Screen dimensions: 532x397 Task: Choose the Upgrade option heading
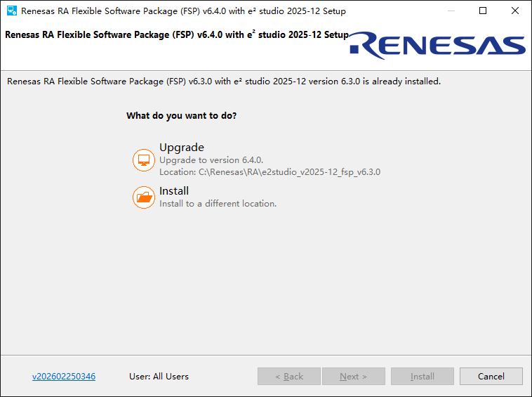182,148
